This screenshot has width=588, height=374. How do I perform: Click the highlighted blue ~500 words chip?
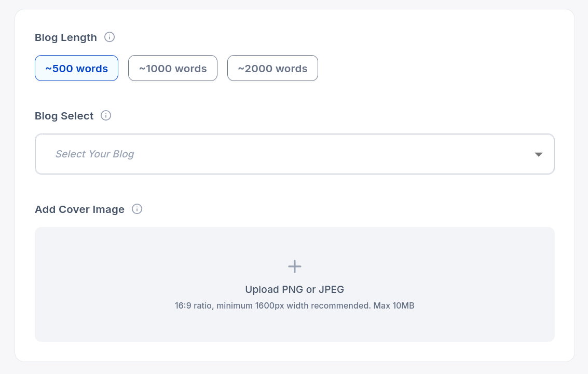(76, 68)
